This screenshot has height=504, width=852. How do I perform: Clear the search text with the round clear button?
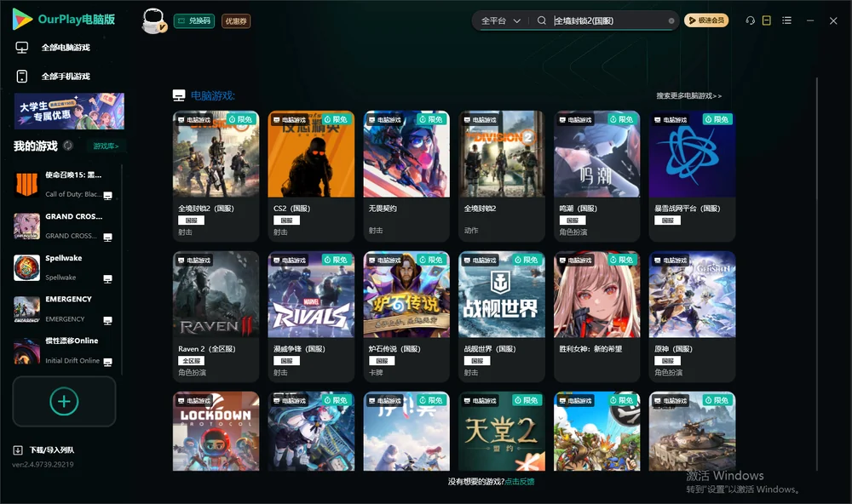click(671, 21)
